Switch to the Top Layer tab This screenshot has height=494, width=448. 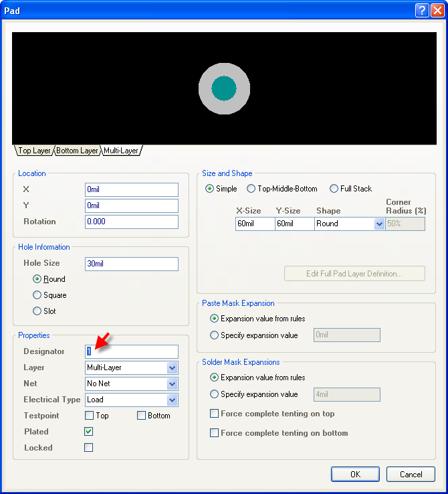click(x=33, y=151)
